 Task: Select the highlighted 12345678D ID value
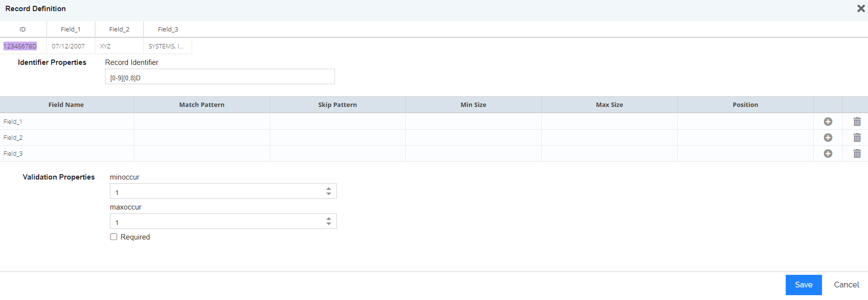tap(20, 46)
